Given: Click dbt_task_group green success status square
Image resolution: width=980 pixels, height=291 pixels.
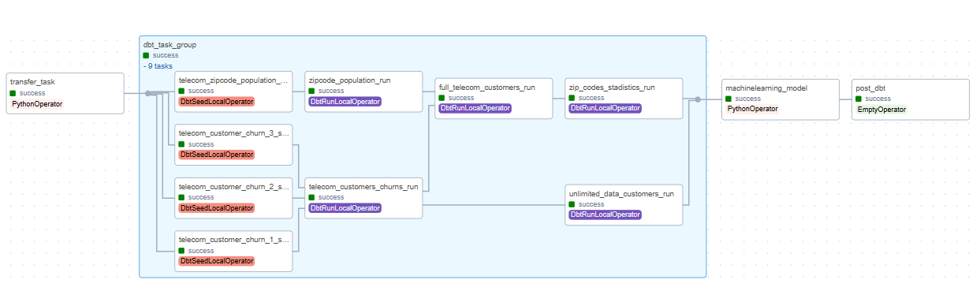Looking at the screenshot, I should pyautogui.click(x=146, y=56).
